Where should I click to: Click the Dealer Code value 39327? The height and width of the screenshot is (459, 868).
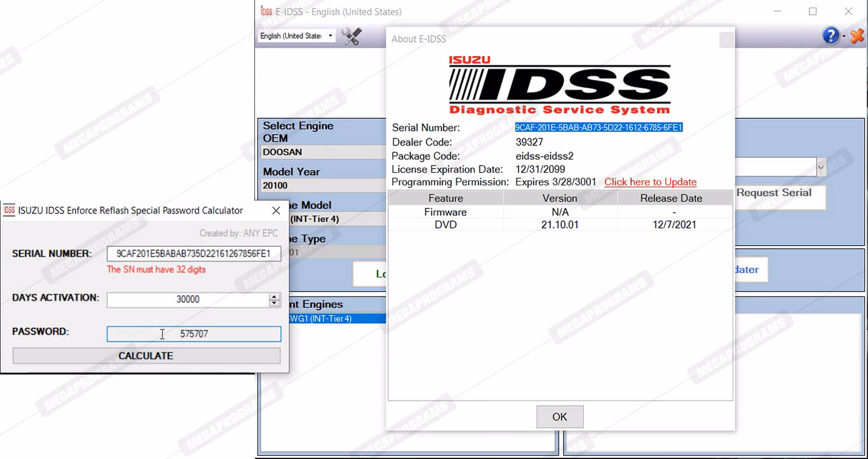coord(529,142)
